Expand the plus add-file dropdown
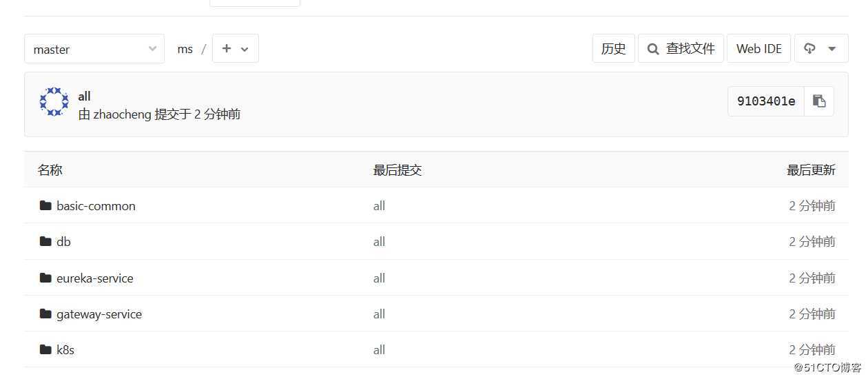 (x=235, y=49)
